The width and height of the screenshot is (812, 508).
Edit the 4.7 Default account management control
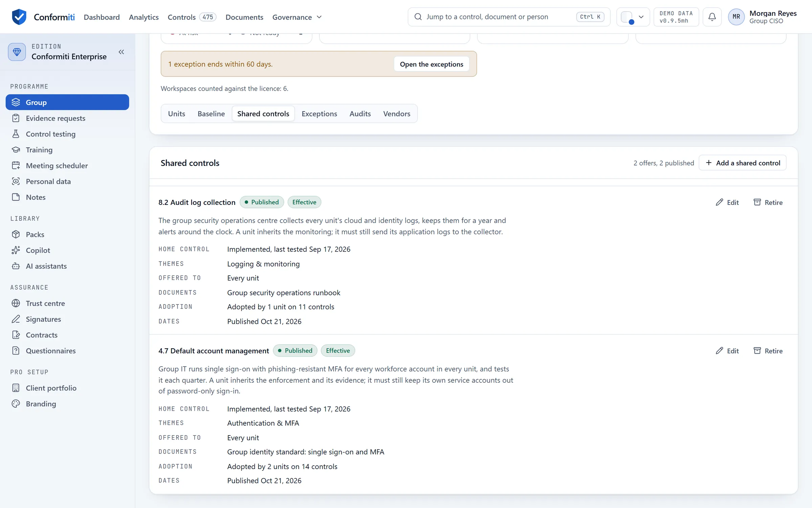[727, 351]
